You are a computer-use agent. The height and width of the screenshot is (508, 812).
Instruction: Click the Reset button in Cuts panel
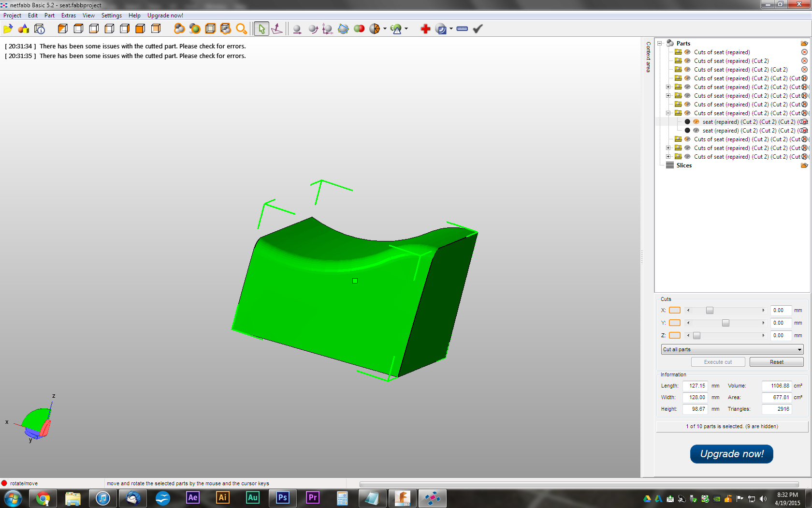coord(776,362)
